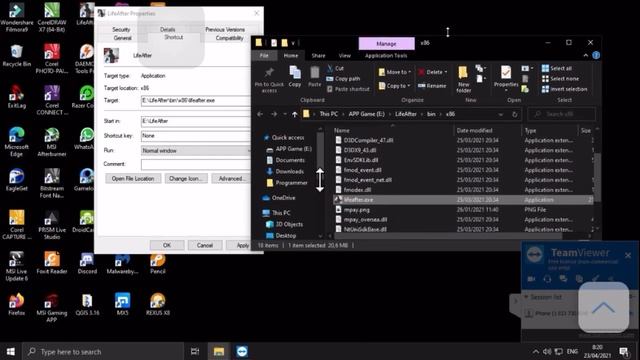This screenshot has height=360, width=640.
Task: Type in the Windows search box
Action: (x=102, y=351)
